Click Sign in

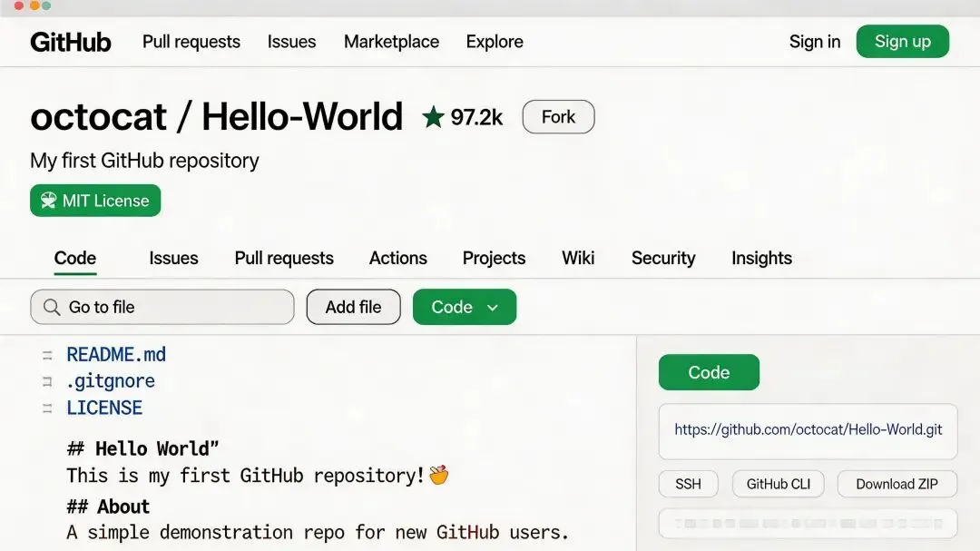point(815,42)
